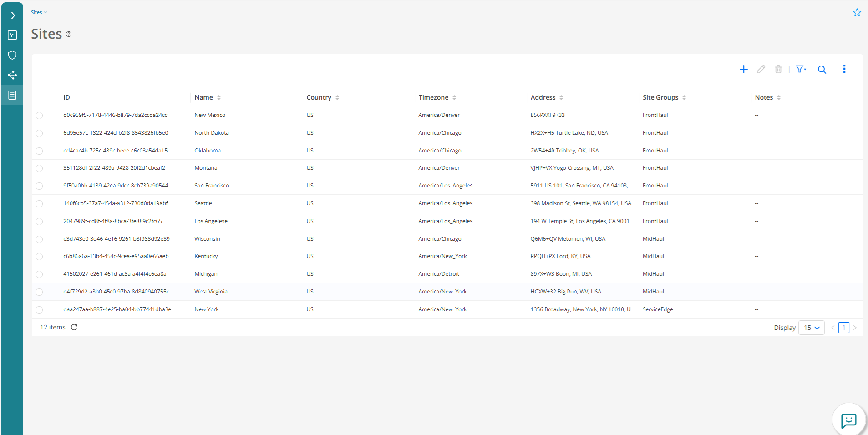Open the shield security sidebar icon

(x=12, y=55)
